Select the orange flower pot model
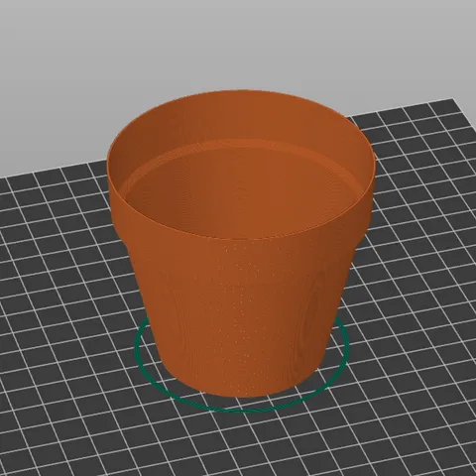Image resolution: width=476 pixels, height=476 pixels. pos(241,243)
